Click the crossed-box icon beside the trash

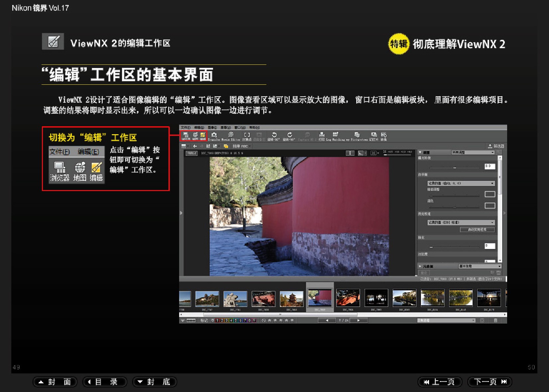coord(482,321)
